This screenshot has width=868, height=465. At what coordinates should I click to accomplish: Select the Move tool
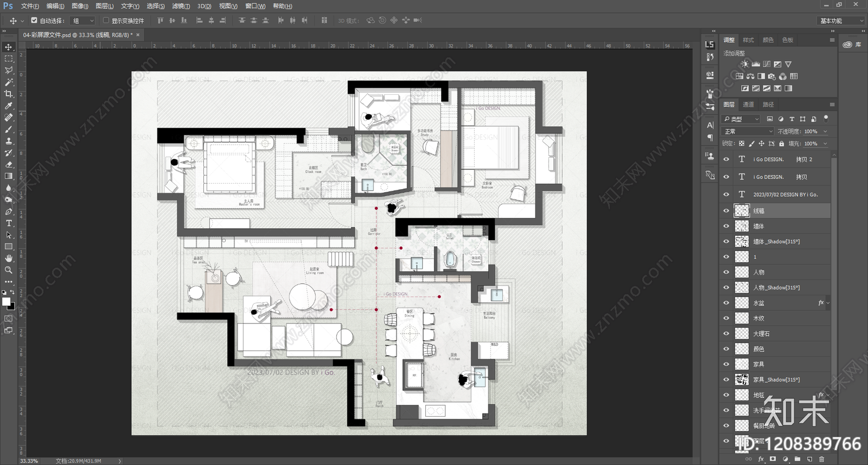pyautogui.click(x=9, y=47)
